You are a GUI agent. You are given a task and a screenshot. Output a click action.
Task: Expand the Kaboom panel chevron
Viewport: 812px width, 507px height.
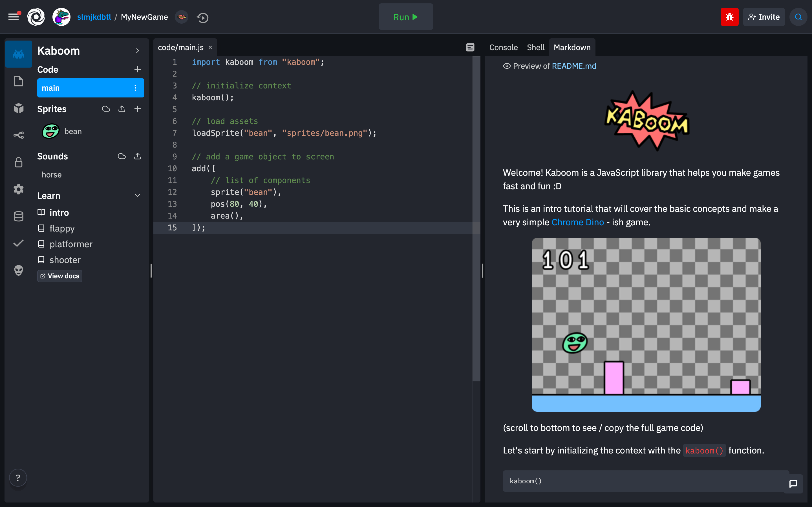pos(137,51)
